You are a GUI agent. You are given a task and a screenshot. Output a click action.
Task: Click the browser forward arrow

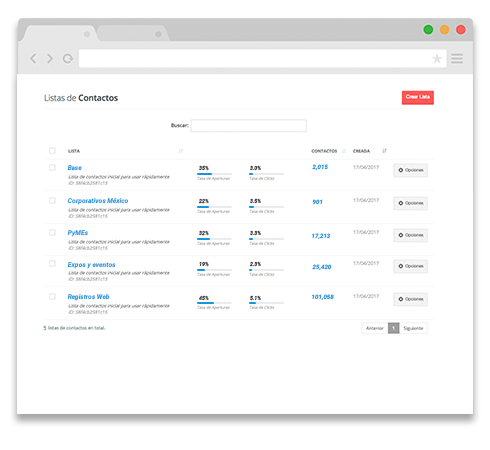click(50, 59)
